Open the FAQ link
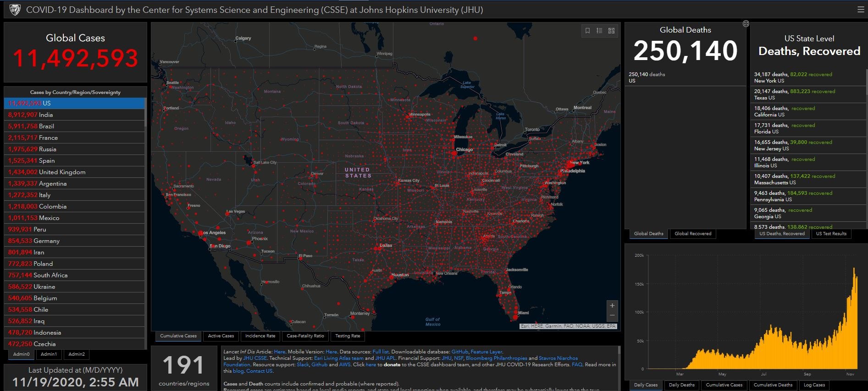The width and height of the screenshot is (868, 391). (577, 364)
